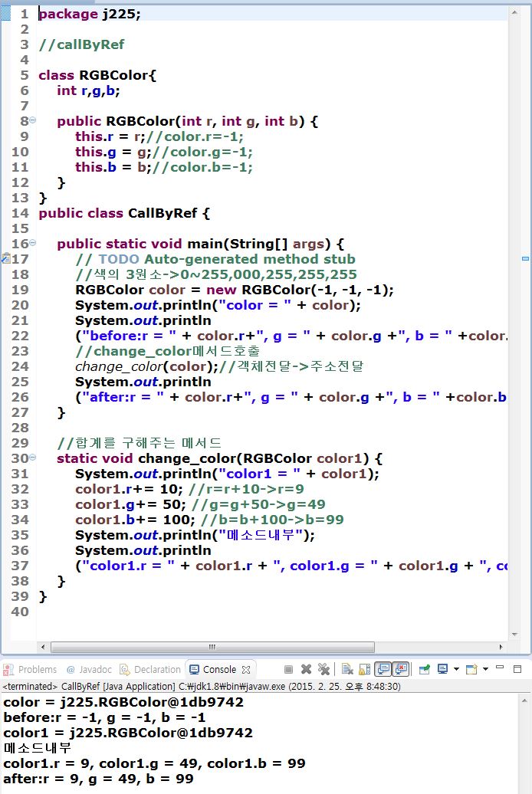Click 'color1.g+= 50;' on line 33
The height and width of the screenshot is (794, 532).
(x=131, y=504)
